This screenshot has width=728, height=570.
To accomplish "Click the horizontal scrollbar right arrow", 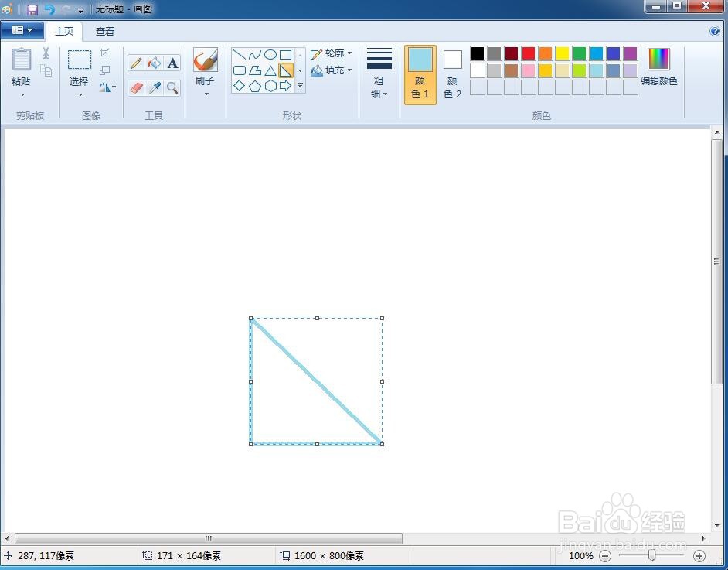I will [x=704, y=538].
